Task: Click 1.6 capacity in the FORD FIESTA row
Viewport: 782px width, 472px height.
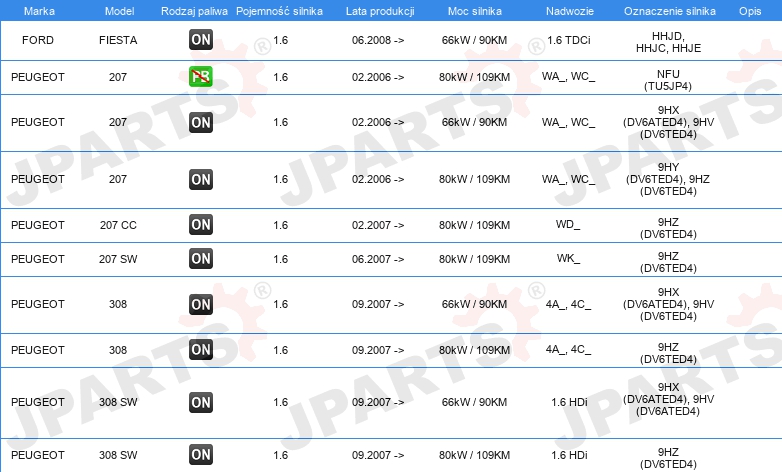Action: 281,40
